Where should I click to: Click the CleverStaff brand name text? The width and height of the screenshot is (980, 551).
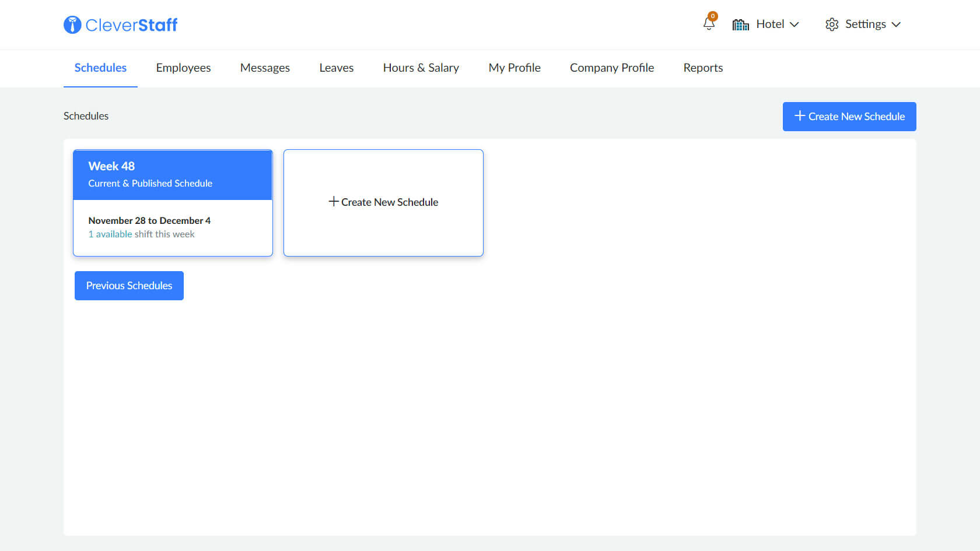point(131,24)
